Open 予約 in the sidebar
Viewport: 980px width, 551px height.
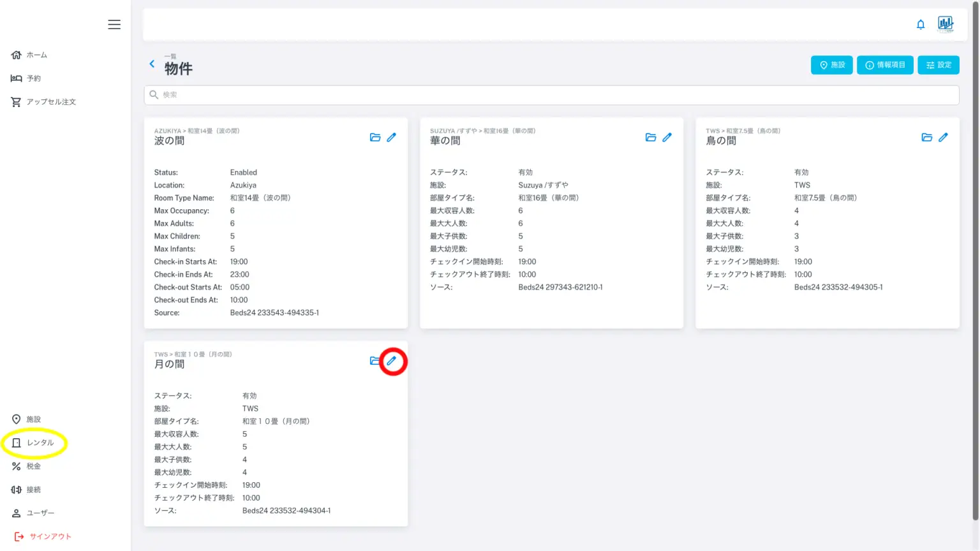point(33,78)
